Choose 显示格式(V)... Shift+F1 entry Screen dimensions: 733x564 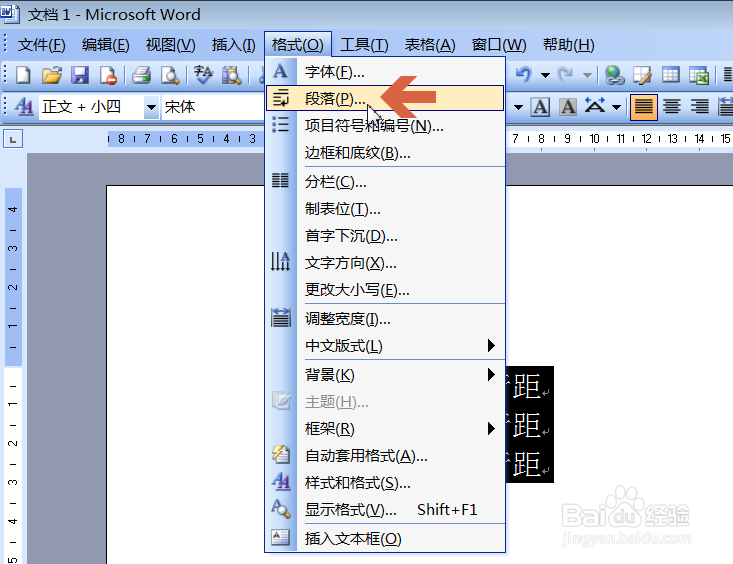[x=385, y=509]
